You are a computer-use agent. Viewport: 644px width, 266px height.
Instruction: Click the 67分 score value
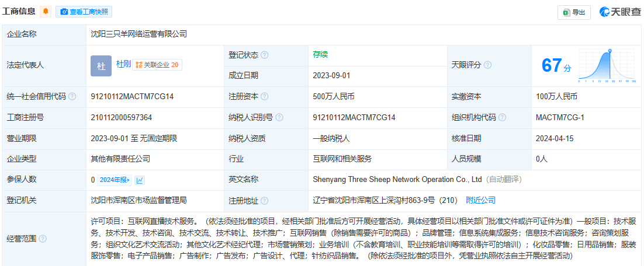point(556,65)
